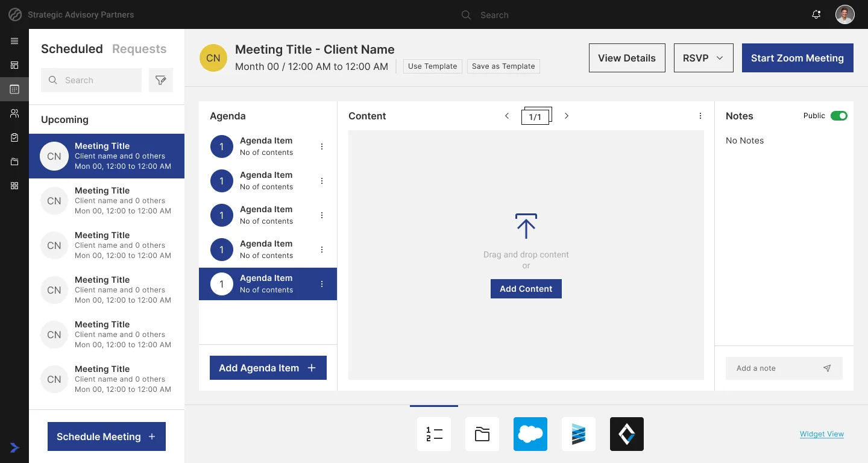Open the clipboard tasks sidebar icon
Screen dimensions: 868x463
pos(14,137)
